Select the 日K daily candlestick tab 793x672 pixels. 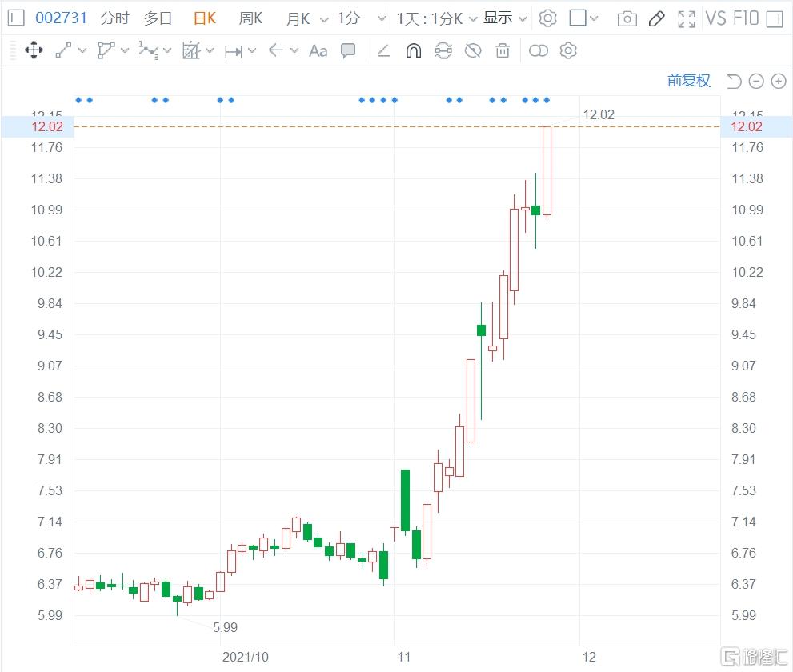(x=204, y=18)
